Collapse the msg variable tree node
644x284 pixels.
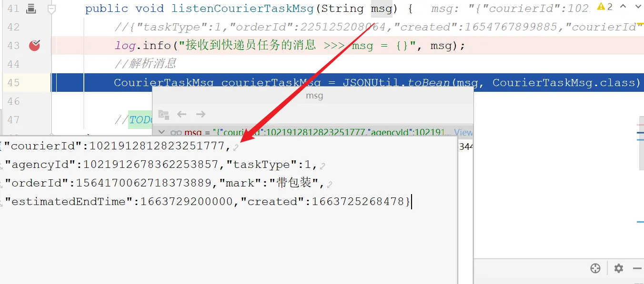(x=161, y=132)
